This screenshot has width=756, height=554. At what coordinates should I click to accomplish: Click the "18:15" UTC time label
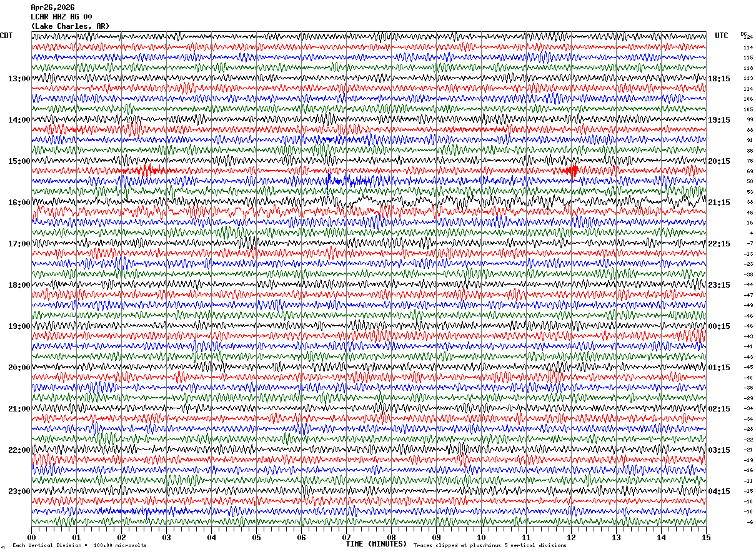719,79
